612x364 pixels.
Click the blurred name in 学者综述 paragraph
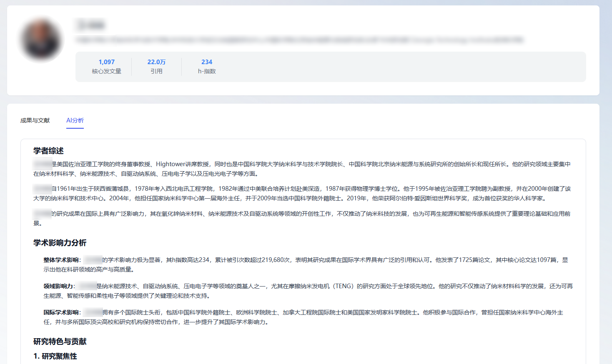41,164
